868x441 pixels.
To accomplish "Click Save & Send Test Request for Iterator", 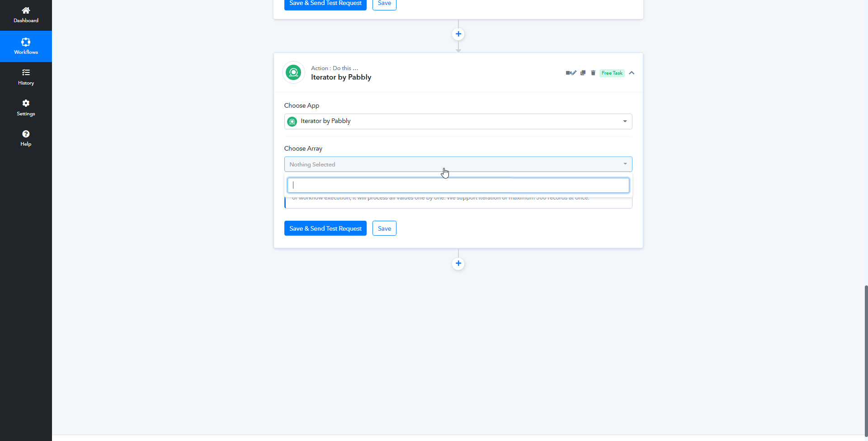I will pos(325,228).
